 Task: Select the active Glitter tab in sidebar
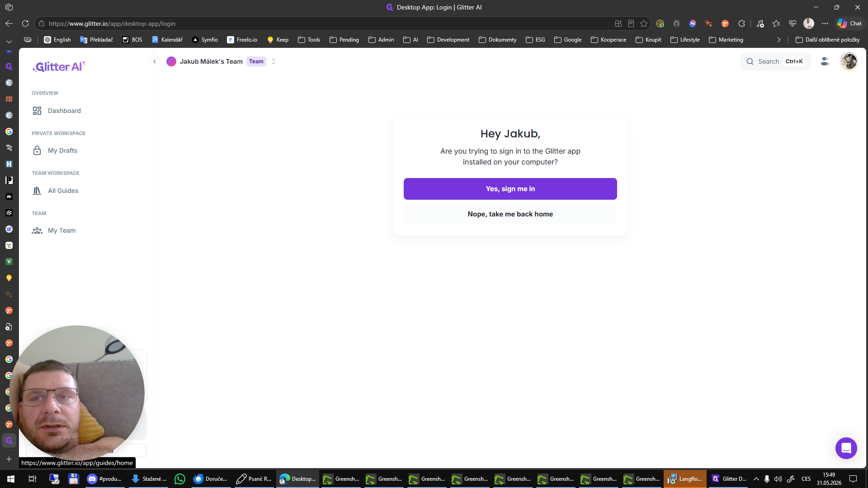9,441
